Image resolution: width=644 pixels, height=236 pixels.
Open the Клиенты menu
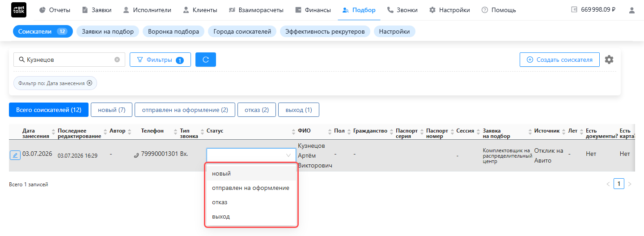200,10
